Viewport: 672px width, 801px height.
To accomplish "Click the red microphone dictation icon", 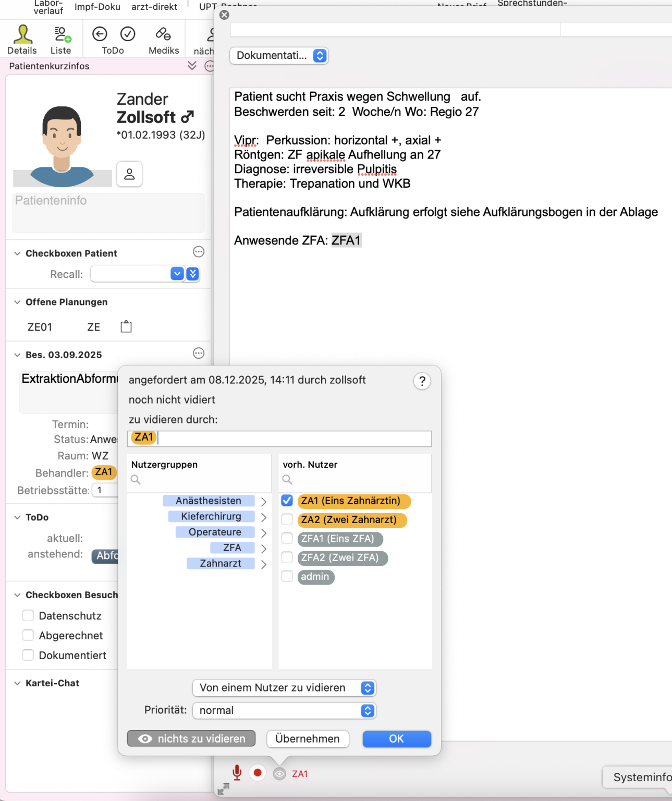I will [237, 772].
